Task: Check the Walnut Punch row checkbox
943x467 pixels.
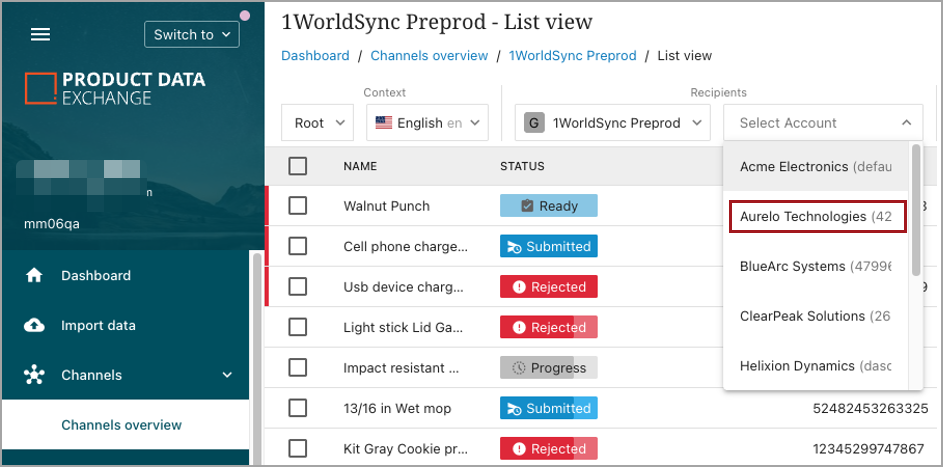Action: (x=298, y=206)
